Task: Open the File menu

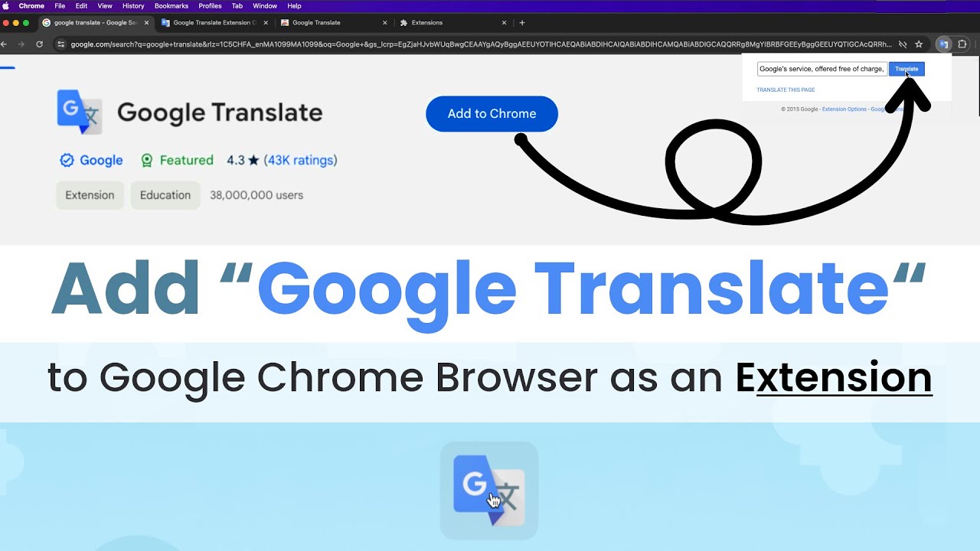Action: tap(60, 6)
